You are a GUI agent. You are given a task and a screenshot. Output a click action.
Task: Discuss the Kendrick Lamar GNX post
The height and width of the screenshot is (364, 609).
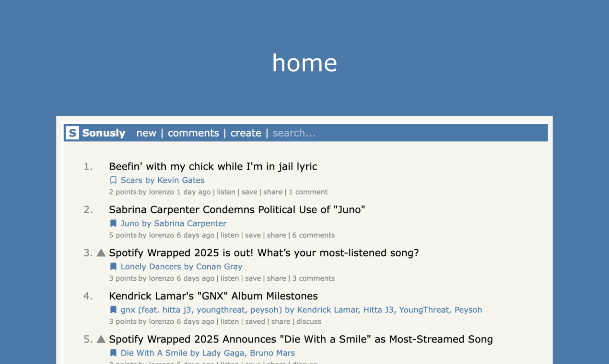pyautogui.click(x=309, y=321)
